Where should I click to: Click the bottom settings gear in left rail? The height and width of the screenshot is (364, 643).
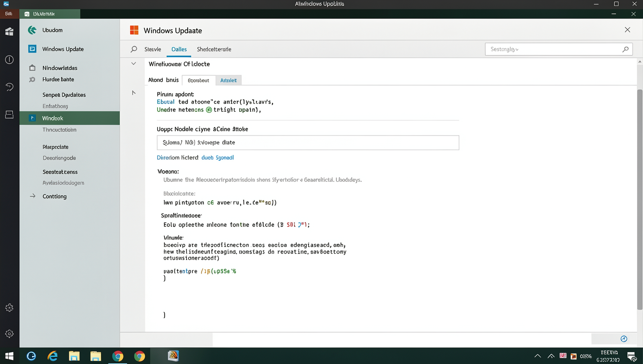point(9,334)
